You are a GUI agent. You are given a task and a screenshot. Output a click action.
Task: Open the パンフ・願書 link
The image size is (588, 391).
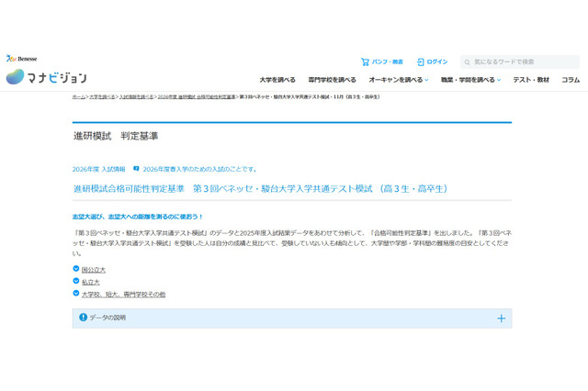(x=387, y=61)
